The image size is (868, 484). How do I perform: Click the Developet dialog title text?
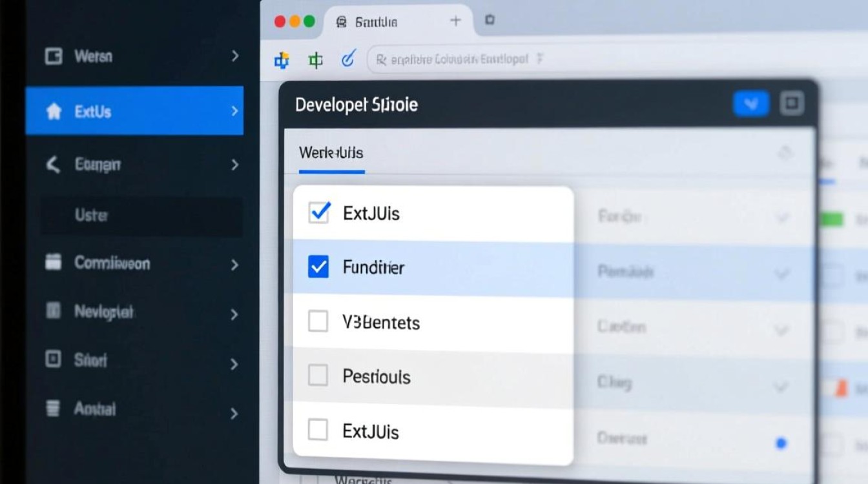[x=356, y=105]
